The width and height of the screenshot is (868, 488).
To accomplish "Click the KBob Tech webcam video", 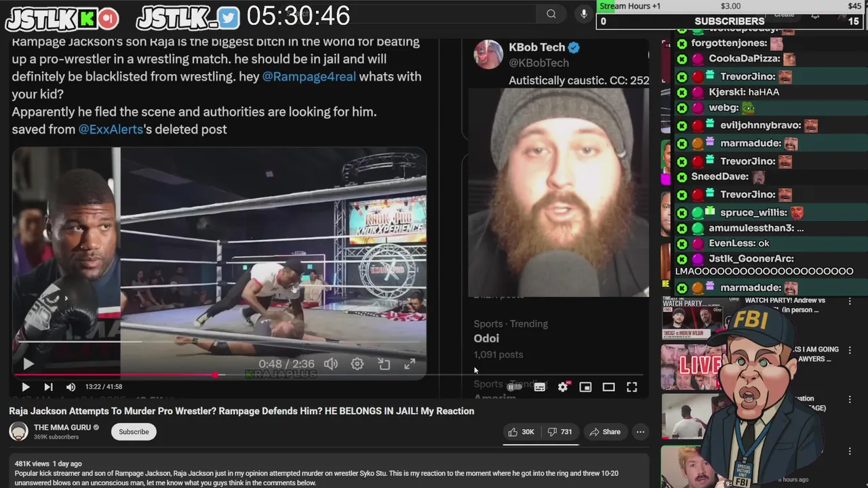I will tap(559, 192).
